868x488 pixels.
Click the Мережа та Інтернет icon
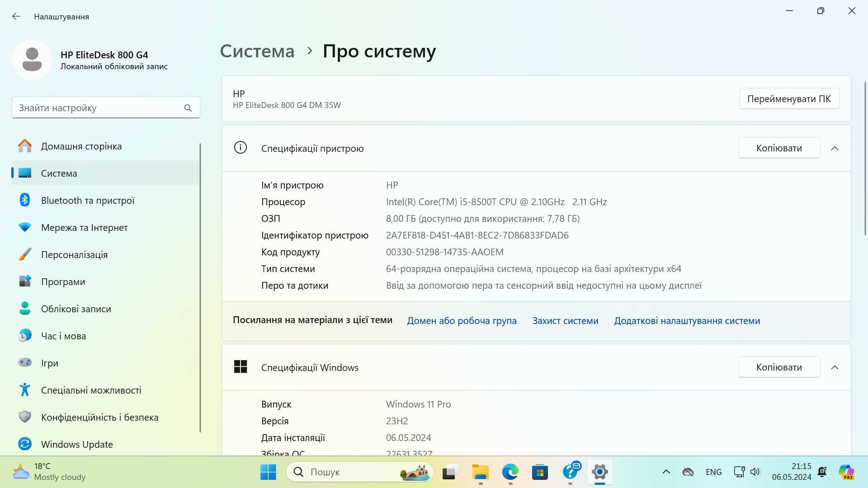24,227
